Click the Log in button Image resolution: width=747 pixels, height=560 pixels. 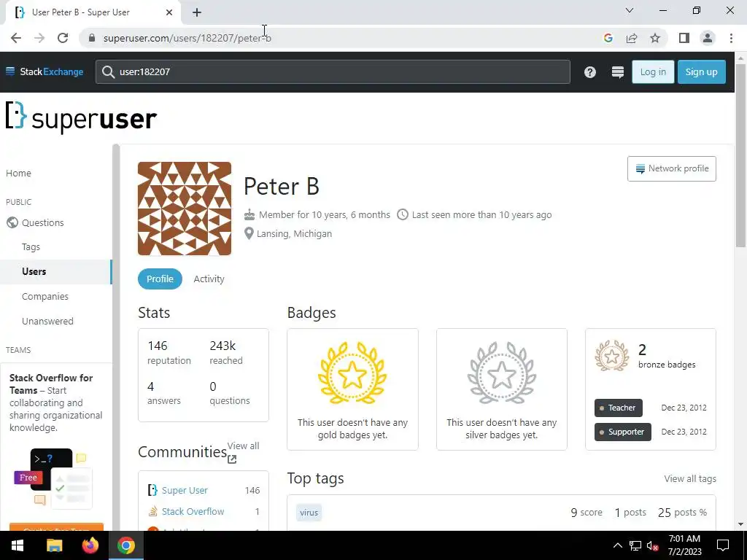click(x=653, y=72)
